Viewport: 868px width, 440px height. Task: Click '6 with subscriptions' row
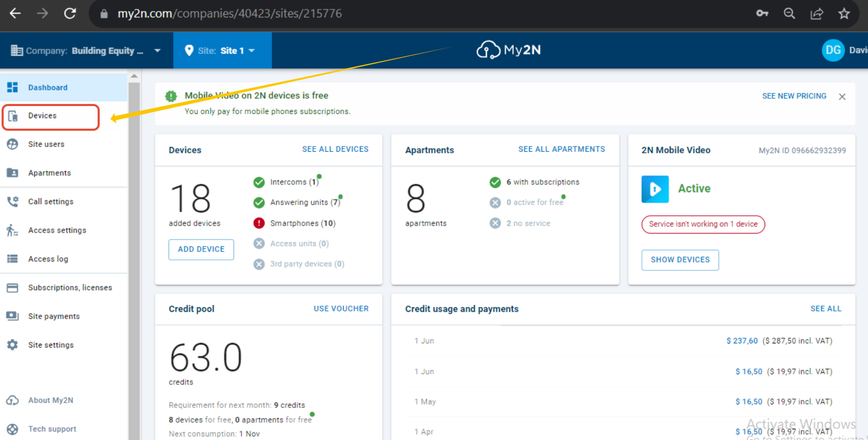(x=534, y=182)
